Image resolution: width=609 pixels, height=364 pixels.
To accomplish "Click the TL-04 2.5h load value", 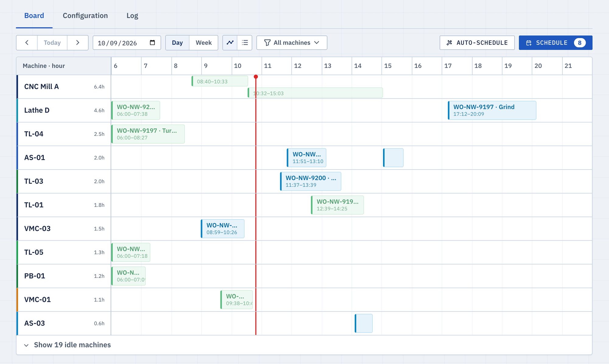I will [x=99, y=134].
